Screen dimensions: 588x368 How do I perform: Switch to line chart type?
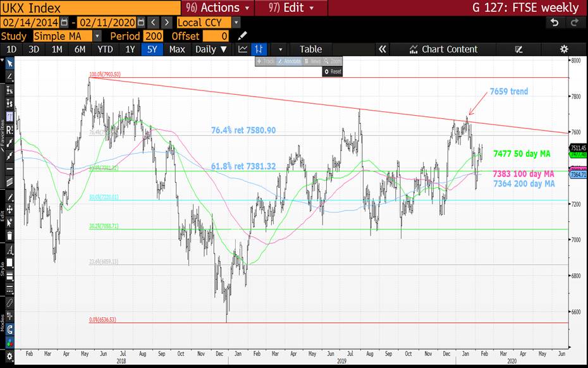243,49
